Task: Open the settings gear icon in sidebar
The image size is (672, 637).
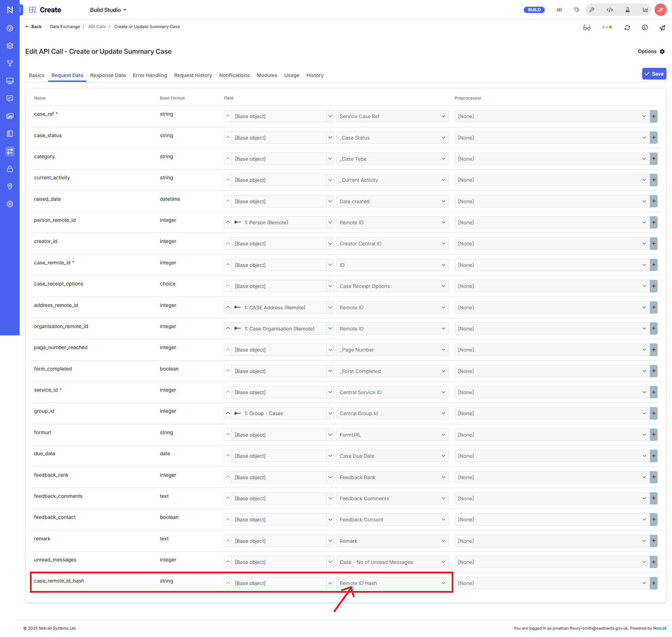Action: pos(10,204)
